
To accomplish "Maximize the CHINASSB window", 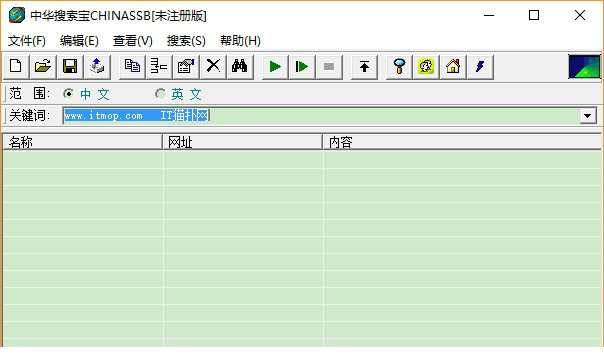I will click(x=534, y=15).
